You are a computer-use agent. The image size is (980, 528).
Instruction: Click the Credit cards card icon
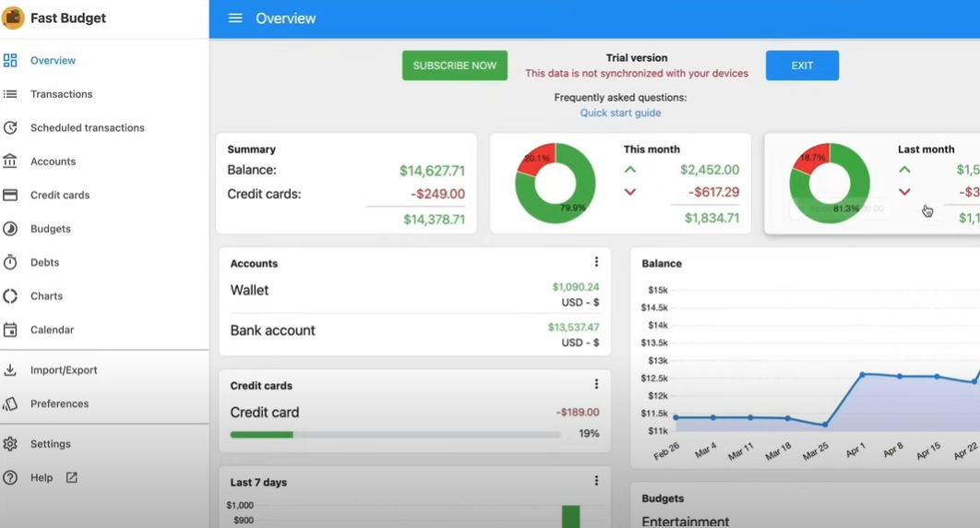click(x=10, y=195)
